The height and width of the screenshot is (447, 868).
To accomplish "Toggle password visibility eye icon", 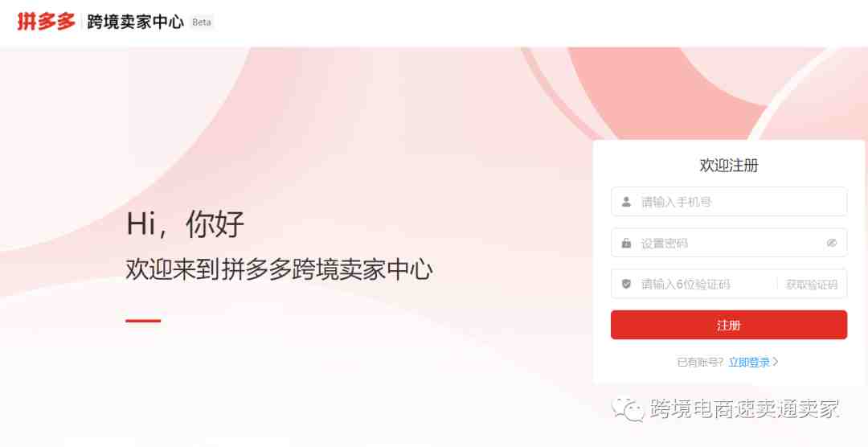I will tap(832, 243).
